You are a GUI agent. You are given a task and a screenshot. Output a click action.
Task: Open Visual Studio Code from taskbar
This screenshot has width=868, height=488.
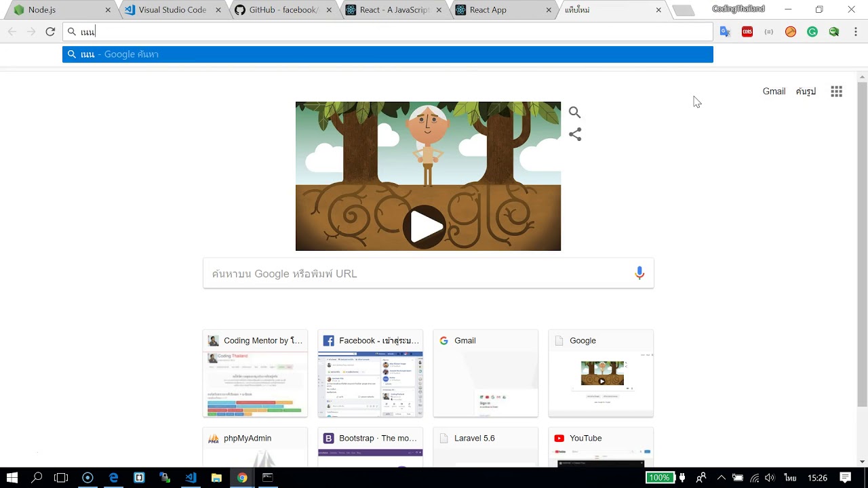click(191, 478)
